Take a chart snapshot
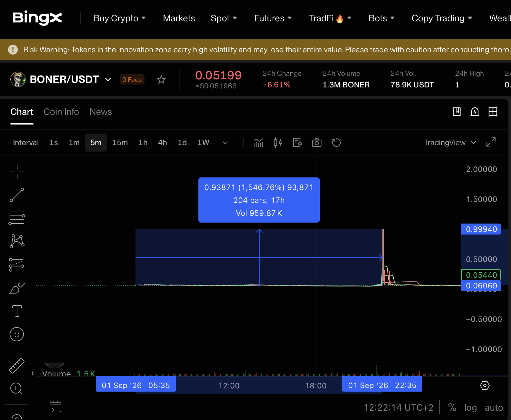This screenshot has width=511, height=420. tap(317, 143)
